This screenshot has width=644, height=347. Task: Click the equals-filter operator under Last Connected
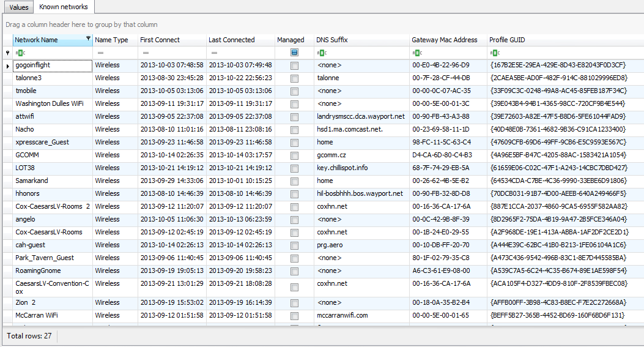(x=215, y=53)
